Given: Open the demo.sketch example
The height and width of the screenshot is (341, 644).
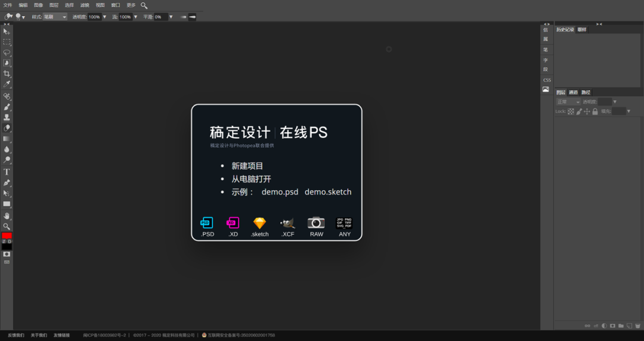Looking at the screenshot, I should pos(328,192).
